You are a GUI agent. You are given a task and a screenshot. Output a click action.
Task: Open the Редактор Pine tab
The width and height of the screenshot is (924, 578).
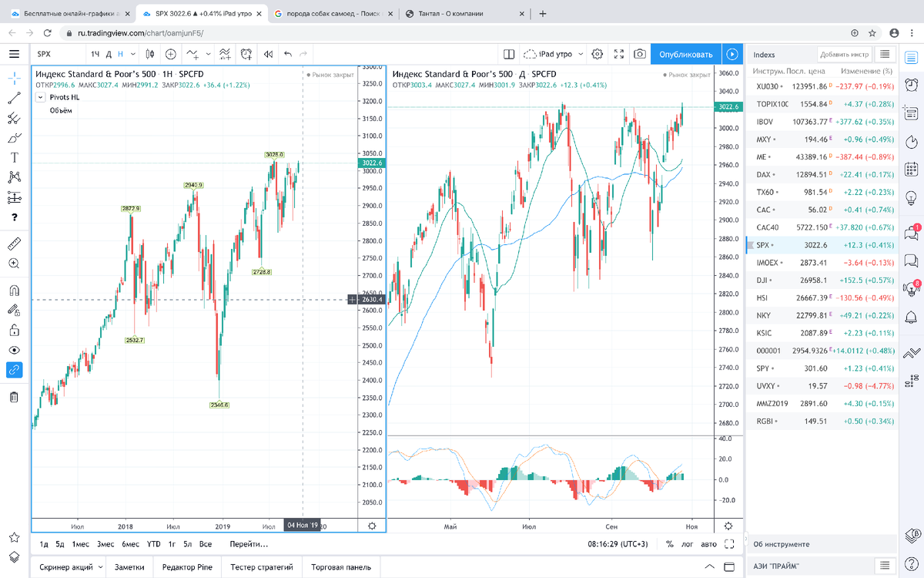point(187,567)
